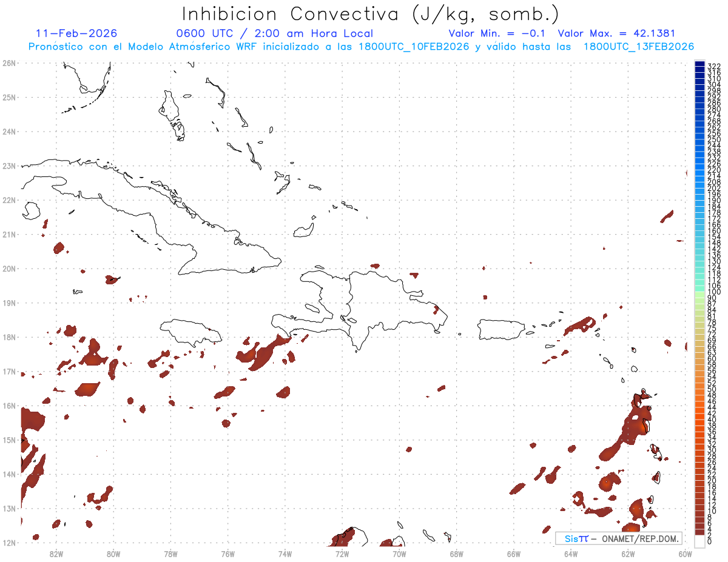Click the '24N' latitude label
728x562 pixels.
[x=8, y=131]
